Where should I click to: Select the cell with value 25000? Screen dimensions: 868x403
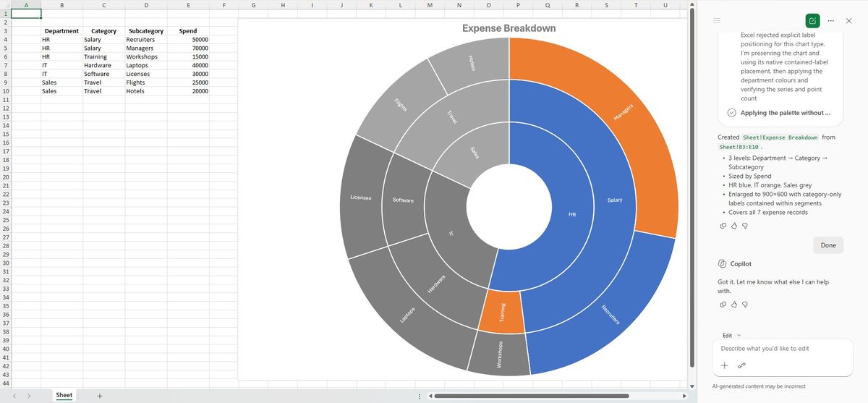(188, 82)
